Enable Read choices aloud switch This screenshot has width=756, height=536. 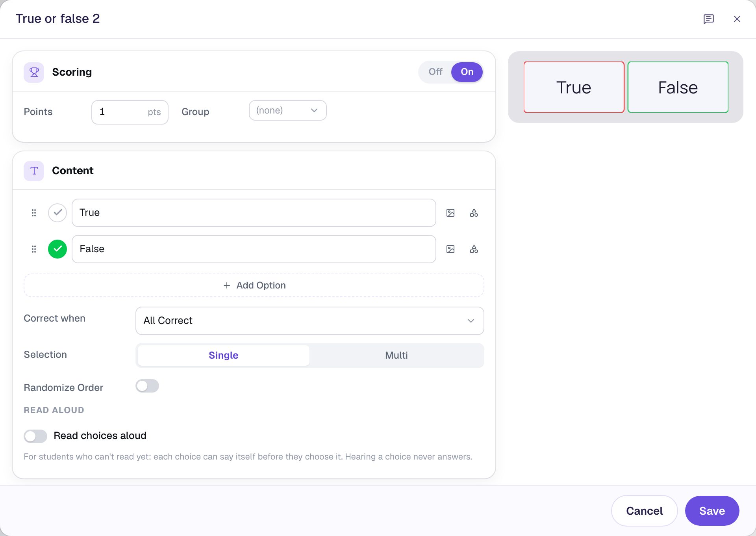tap(35, 436)
